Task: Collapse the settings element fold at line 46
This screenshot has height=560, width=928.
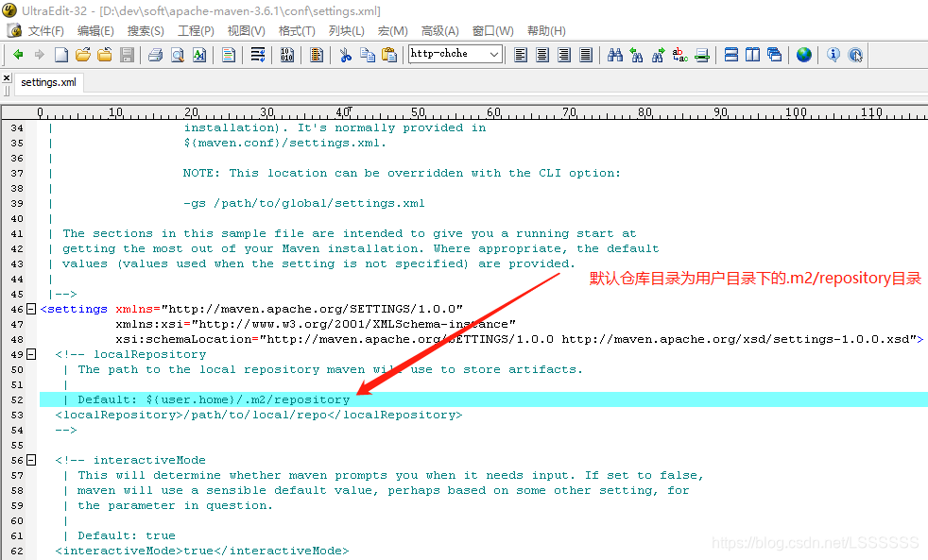Action: pyautogui.click(x=31, y=309)
